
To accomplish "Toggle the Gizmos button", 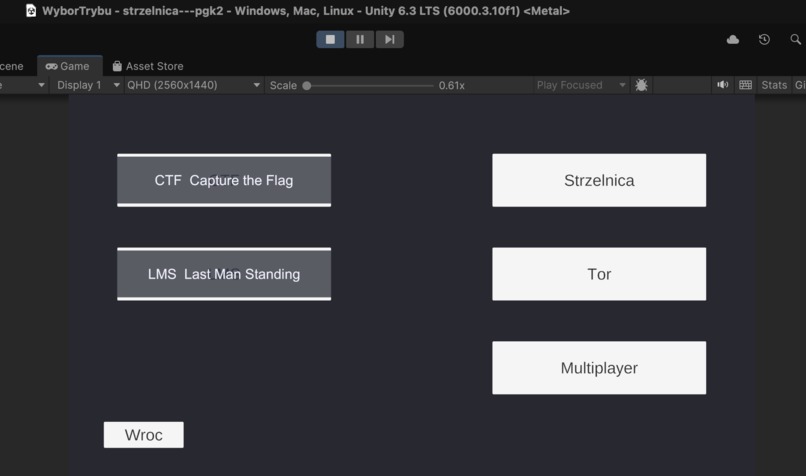I will coord(799,85).
